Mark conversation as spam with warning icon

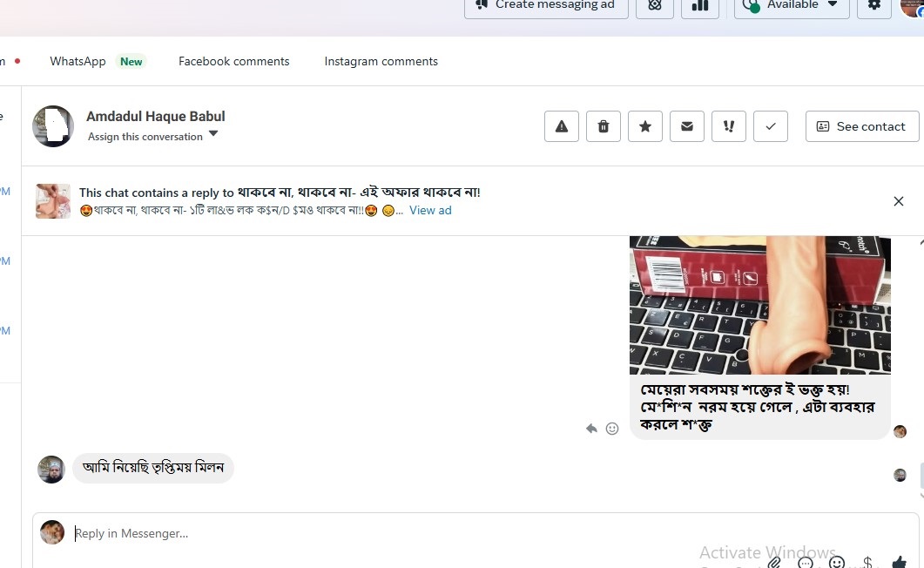[x=562, y=126]
